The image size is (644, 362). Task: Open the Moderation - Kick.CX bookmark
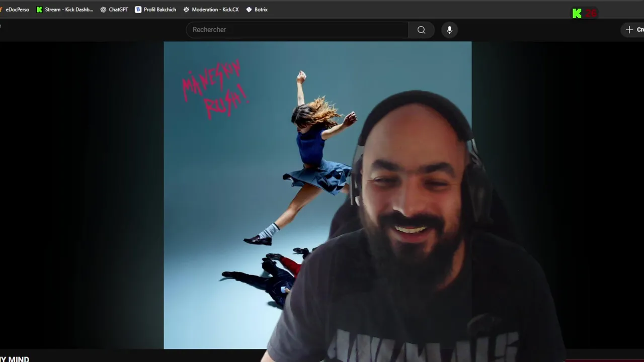coord(211,10)
